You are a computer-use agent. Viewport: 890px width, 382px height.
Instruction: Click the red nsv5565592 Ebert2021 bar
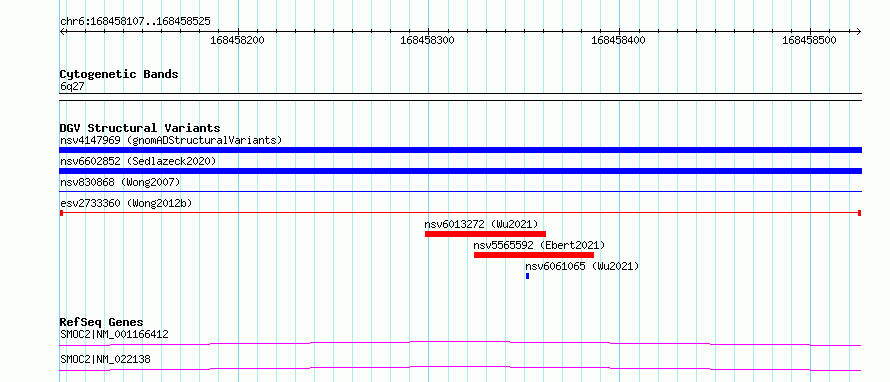[x=534, y=255]
